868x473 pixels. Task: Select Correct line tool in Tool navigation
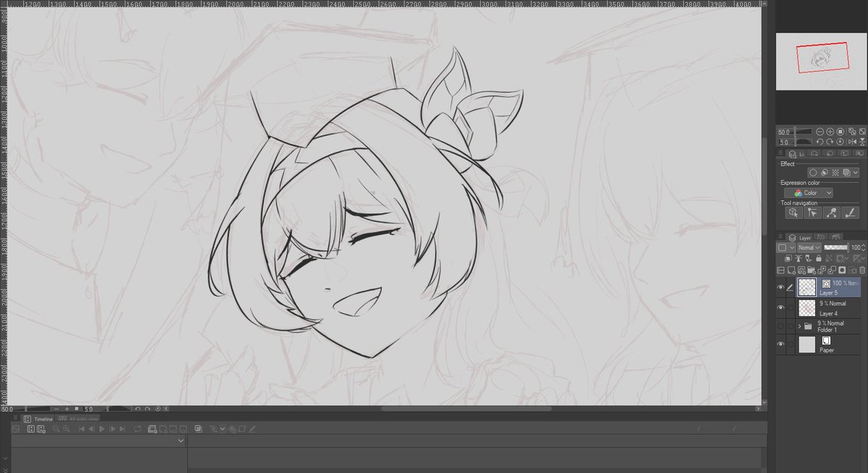812,213
